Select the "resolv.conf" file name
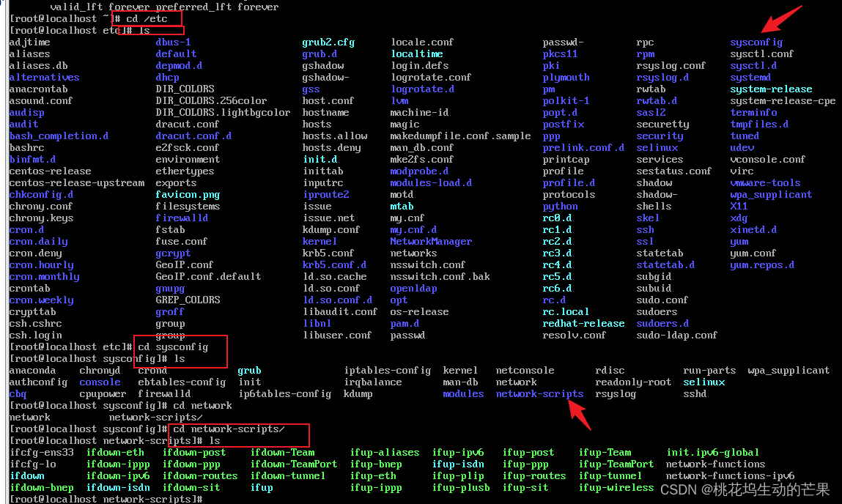Image resolution: width=842 pixels, height=504 pixels. [x=575, y=336]
